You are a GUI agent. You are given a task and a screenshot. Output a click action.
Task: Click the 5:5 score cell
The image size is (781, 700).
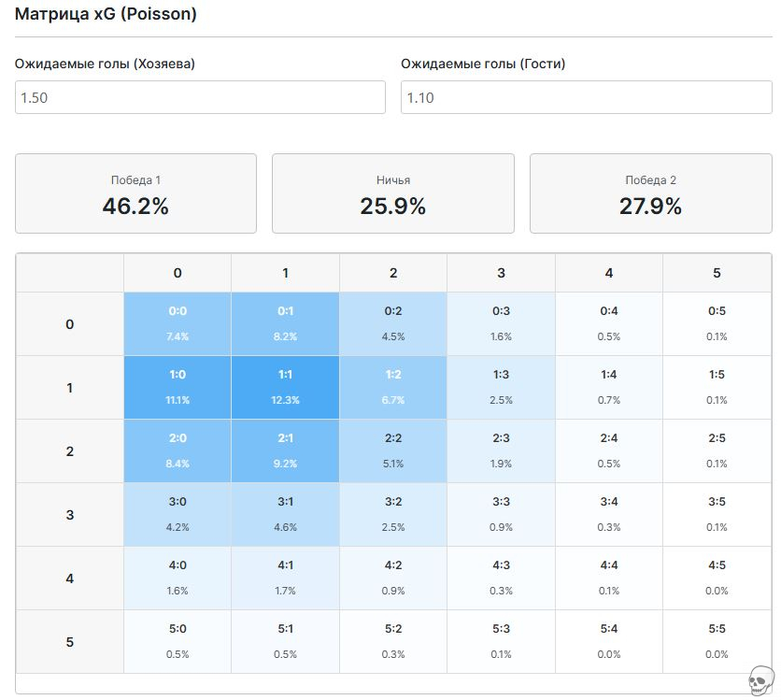(x=717, y=641)
